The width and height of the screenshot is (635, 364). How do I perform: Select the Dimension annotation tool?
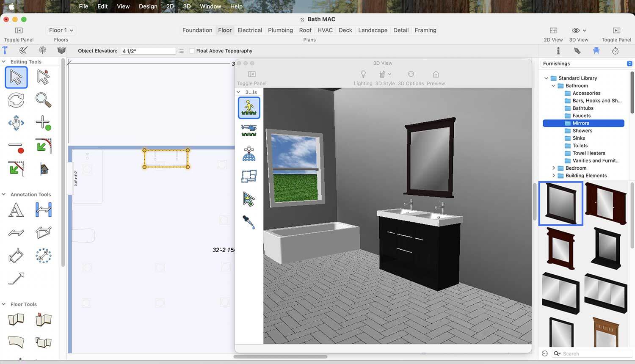[x=43, y=210]
